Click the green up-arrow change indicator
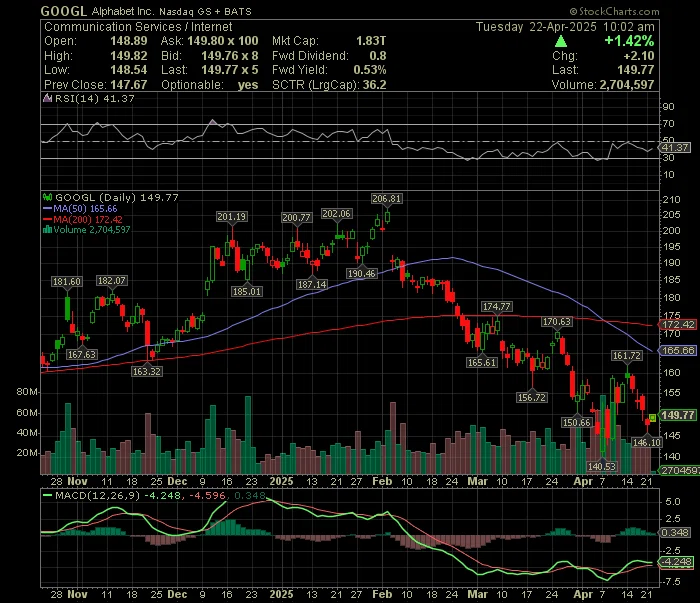The height and width of the screenshot is (603, 700). [x=561, y=41]
